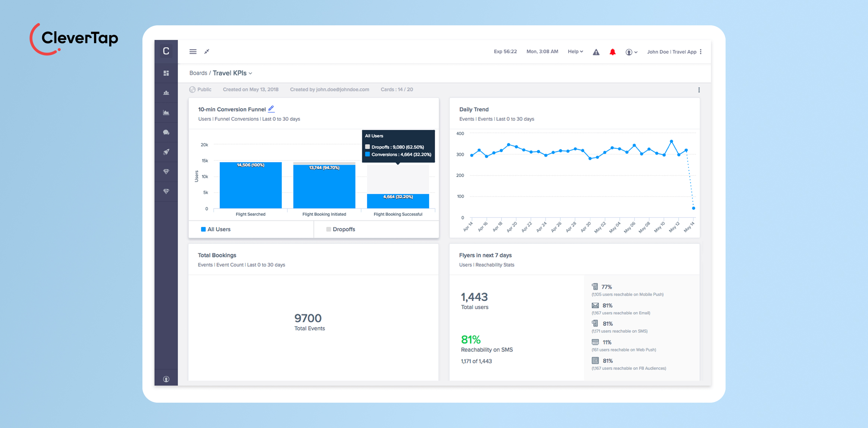Click Conversions : 4,664 (32.20%) tooltip row
This screenshot has height=428, width=868.
click(x=398, y=155)
